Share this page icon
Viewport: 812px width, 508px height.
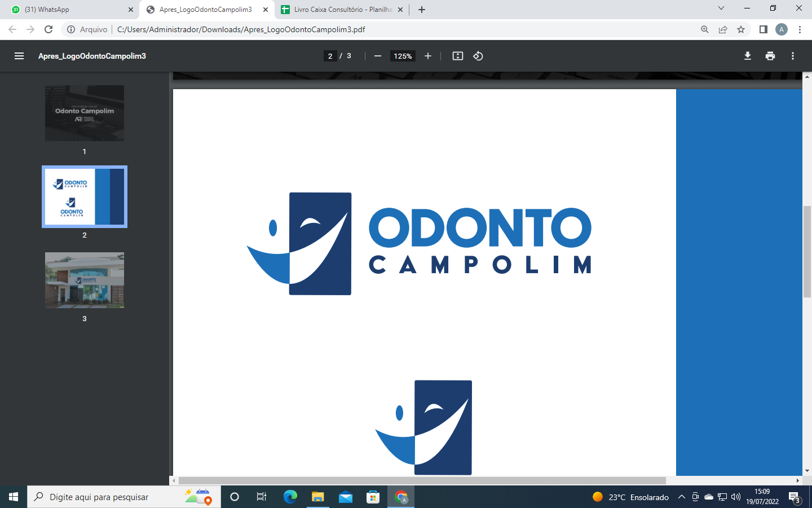pos(723,29)
